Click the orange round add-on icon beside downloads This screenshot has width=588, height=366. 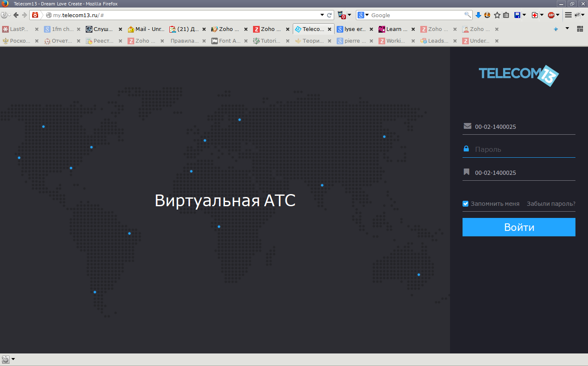487,15
